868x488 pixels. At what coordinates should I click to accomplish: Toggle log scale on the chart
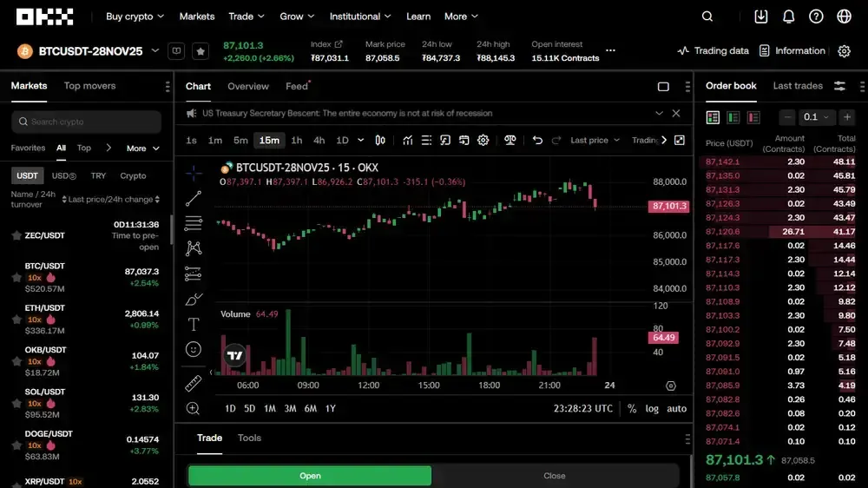coord(652,408)
